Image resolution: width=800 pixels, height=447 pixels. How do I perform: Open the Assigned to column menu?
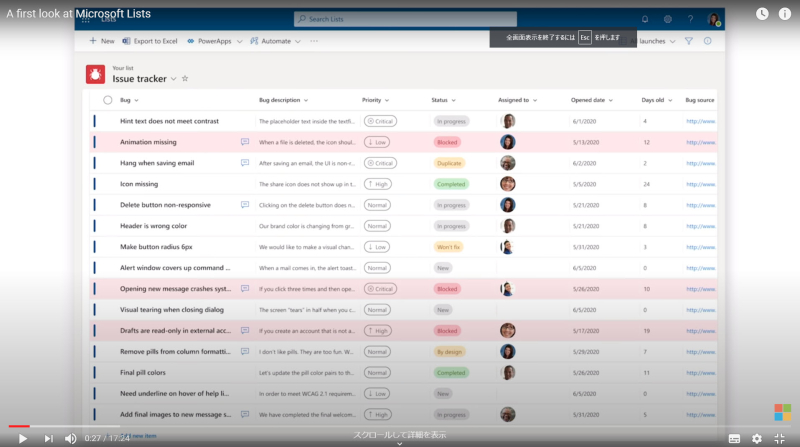coord(517,100)
